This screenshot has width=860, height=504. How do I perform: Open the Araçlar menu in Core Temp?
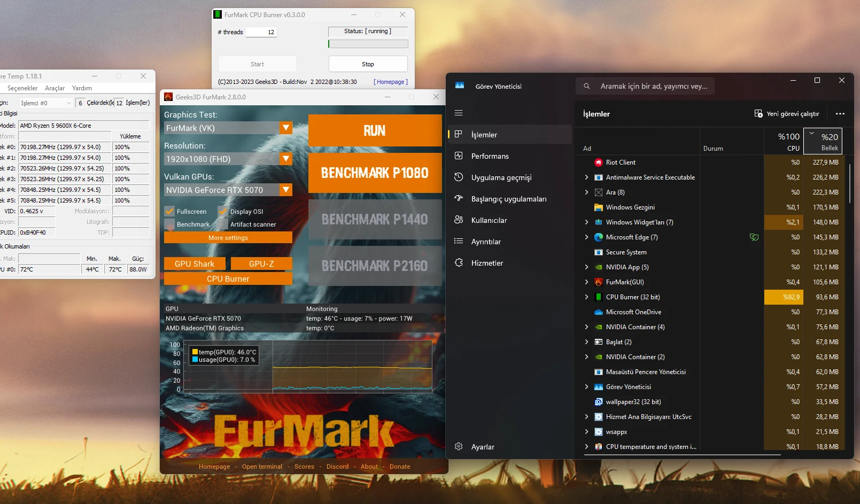(x=55, y=88)
